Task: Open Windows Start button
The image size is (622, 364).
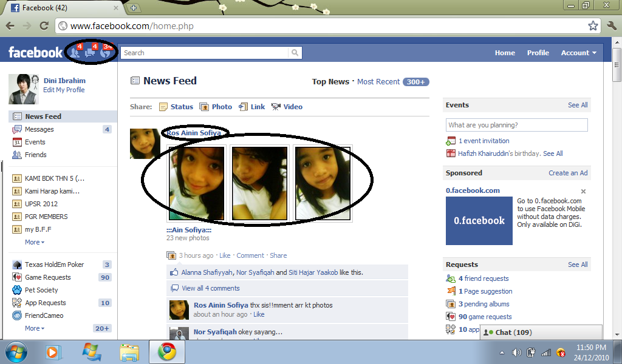Action: pos(16,352)
